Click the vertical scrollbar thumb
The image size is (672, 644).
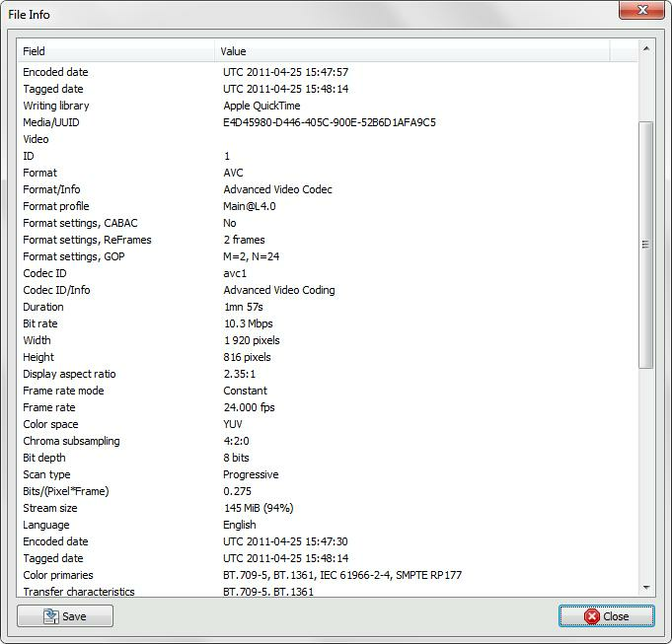[x=646, y=245]
